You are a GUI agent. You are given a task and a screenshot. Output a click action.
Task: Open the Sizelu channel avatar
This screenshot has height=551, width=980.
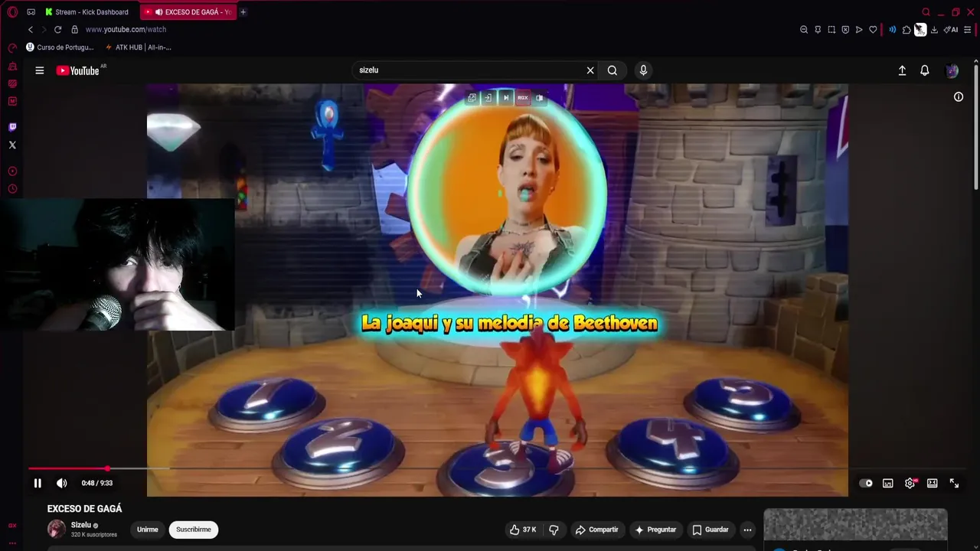(57, 529)
